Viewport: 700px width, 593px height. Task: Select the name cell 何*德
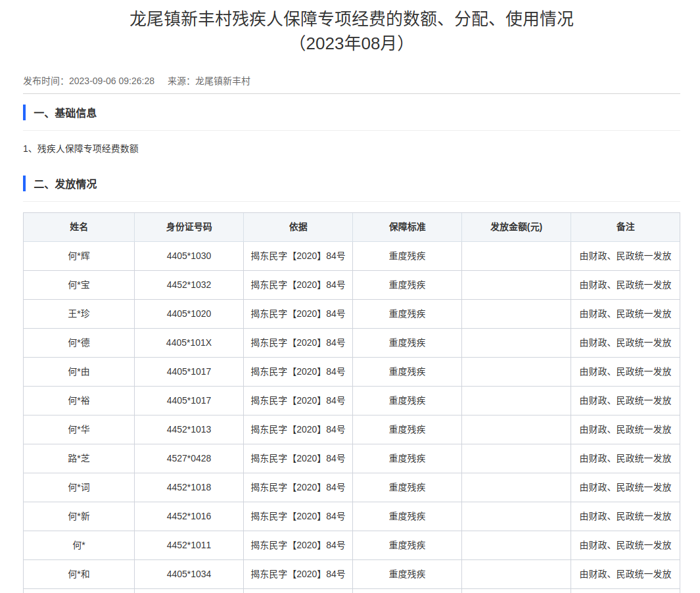[x=79, y=343]
